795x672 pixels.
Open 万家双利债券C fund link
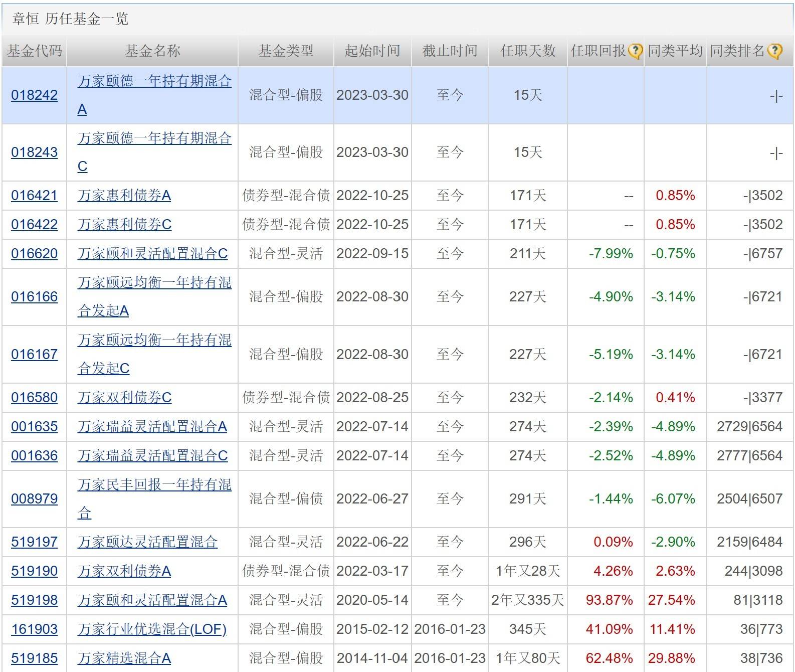click(x=124, y=398)
